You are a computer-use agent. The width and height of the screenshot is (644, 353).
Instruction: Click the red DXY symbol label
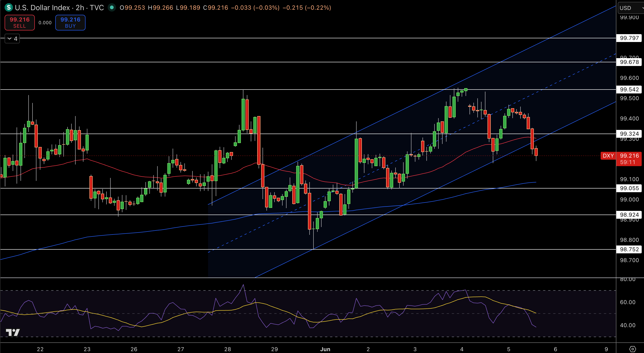tap(608, 156)
